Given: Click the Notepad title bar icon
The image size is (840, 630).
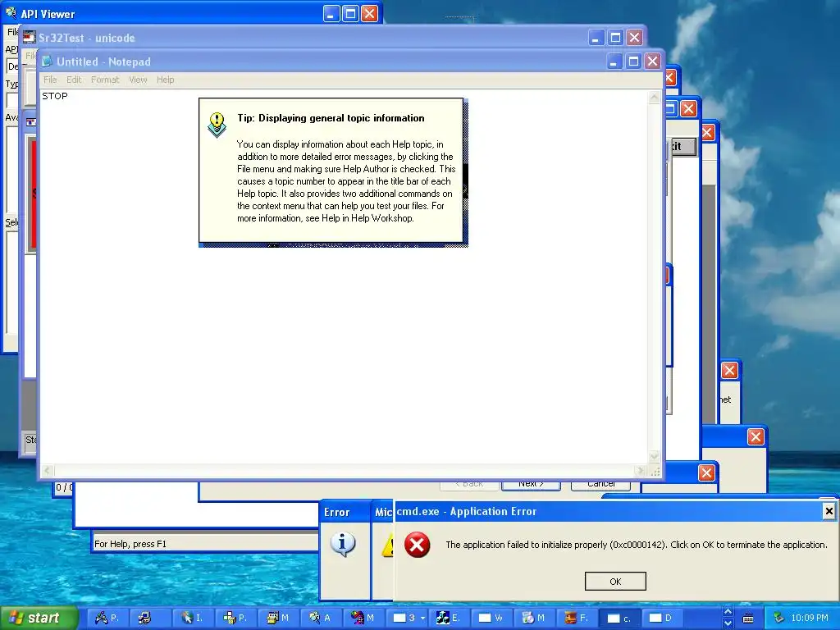Looking at the screenshot, I should [x=47, y=61].
